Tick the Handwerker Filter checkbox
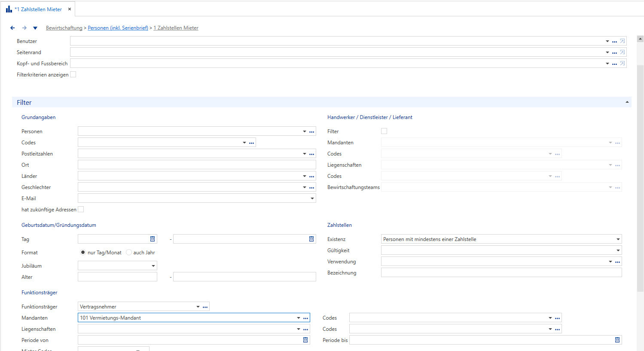644x351 pixels. pyautogui.click(x=384, y=131)
